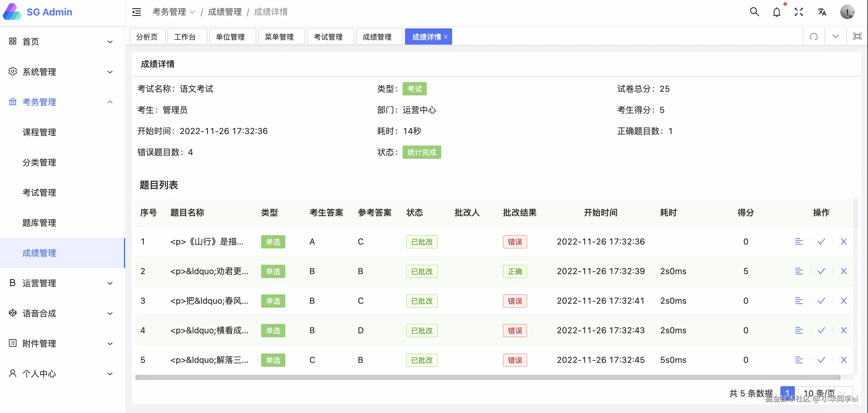The height and width of the screenshot is (413, 868).
Task: Mark question row 3 correct with checkmark
Action: pyautogui.click(x=821, y=301)
